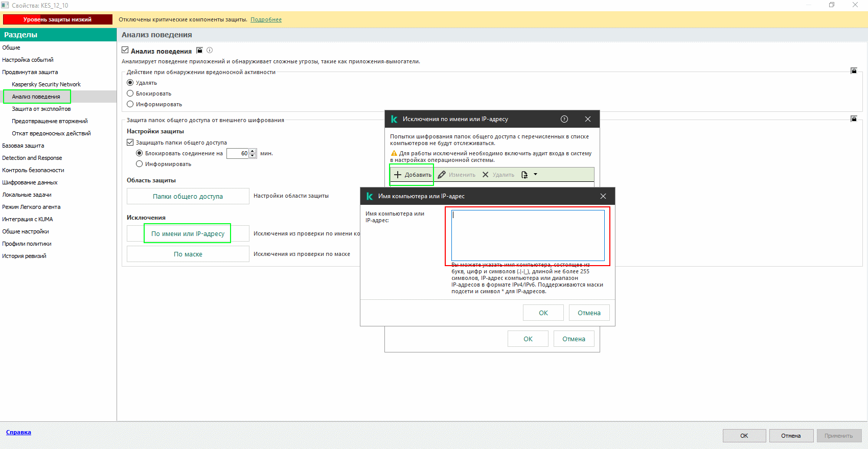868x449 pixels.
Task: Close the Исключения по имени или IP-адресу dialog
Action: coord(588,119)
